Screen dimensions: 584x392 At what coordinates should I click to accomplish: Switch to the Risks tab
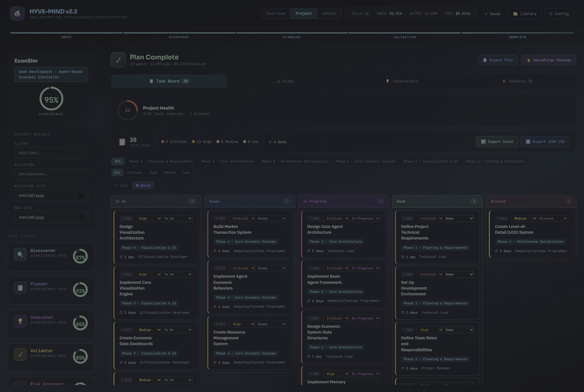point(285,81)
